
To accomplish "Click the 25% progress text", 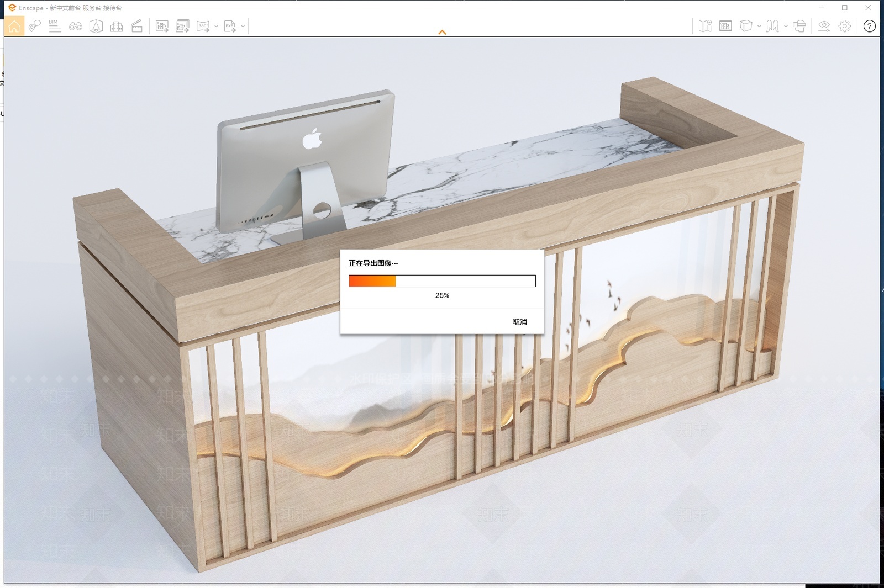I will tap(442, 295).
